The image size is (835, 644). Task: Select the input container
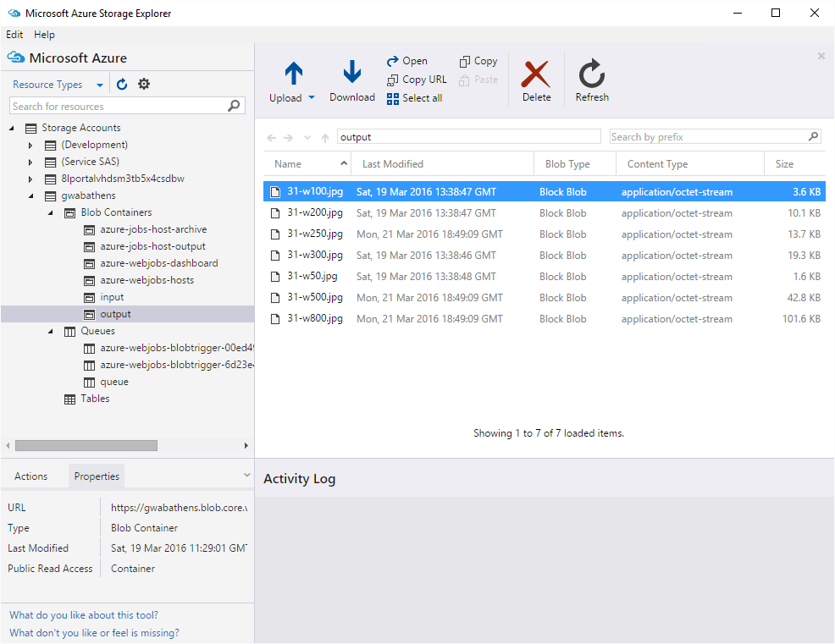click(x=112, y=297)
